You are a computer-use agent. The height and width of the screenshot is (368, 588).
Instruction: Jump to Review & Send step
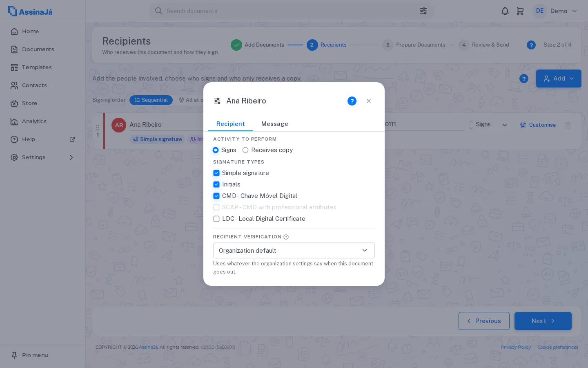pos(484,45)
